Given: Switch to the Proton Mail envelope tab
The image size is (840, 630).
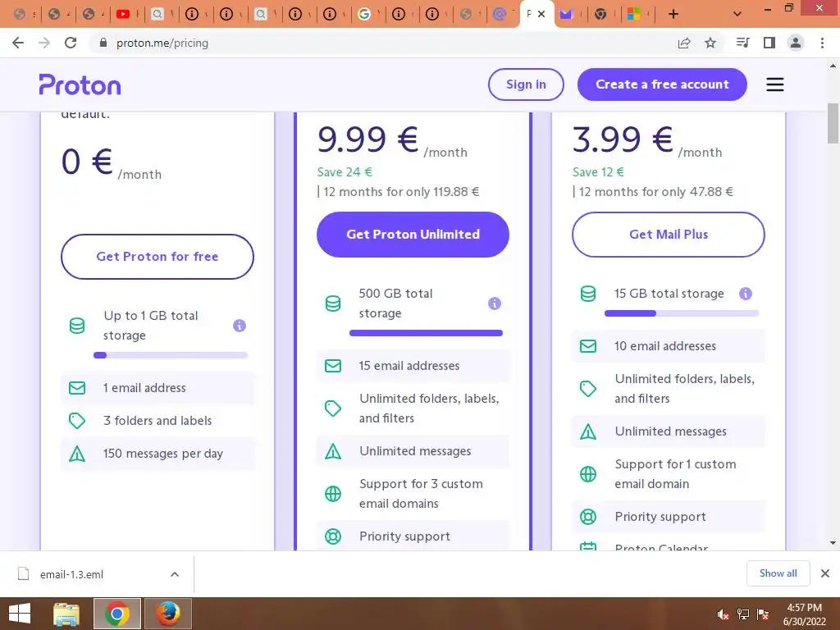Looking at the screenshot, I should [566, 15].
